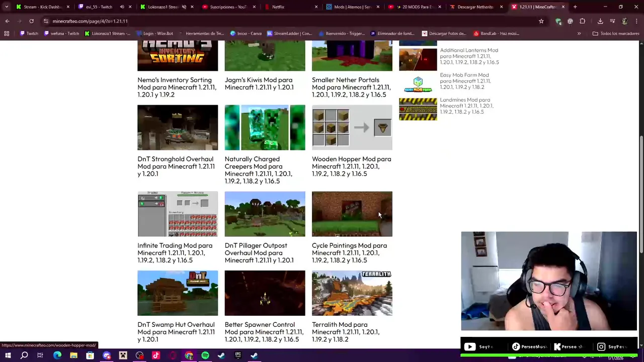Click the Terralith Mod thumbnail
This screenshot has width=644, height=362.
pyautogui.click(x=352, y=293)
